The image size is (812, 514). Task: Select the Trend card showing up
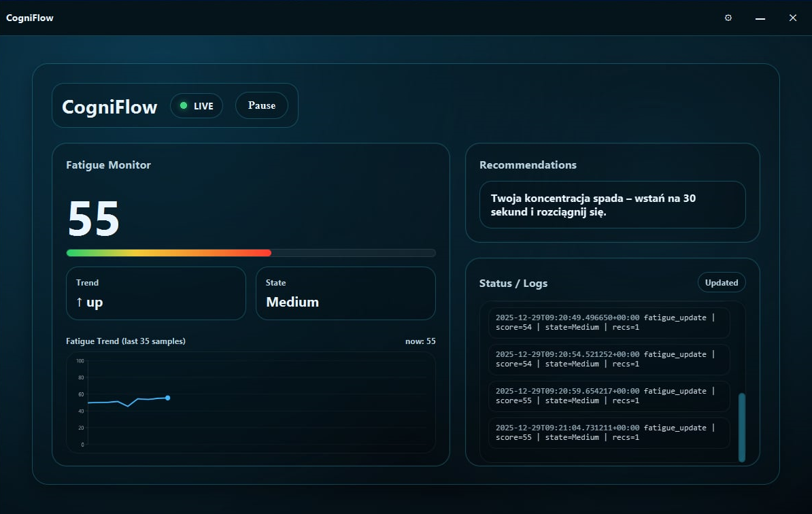[156, 293]
